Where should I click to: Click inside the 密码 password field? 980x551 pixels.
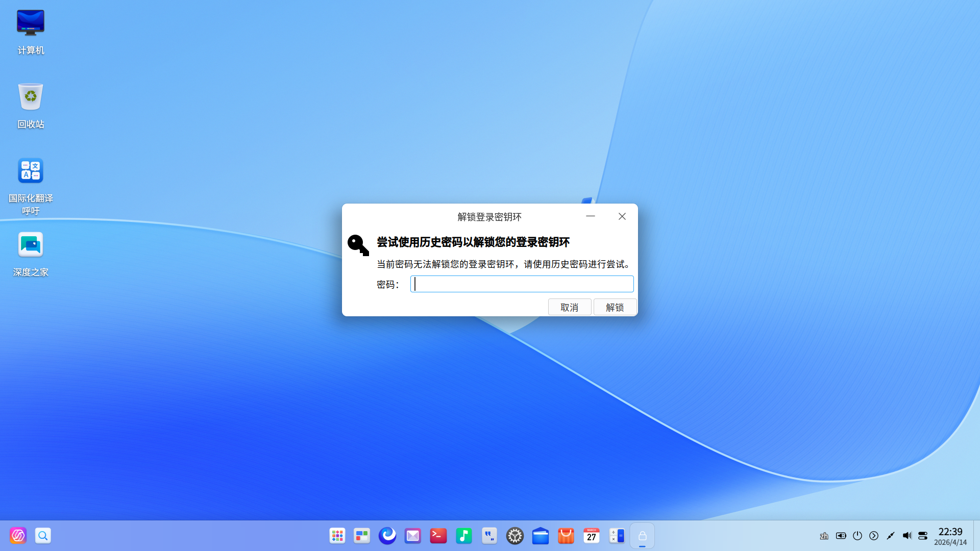tap(522, 284)
